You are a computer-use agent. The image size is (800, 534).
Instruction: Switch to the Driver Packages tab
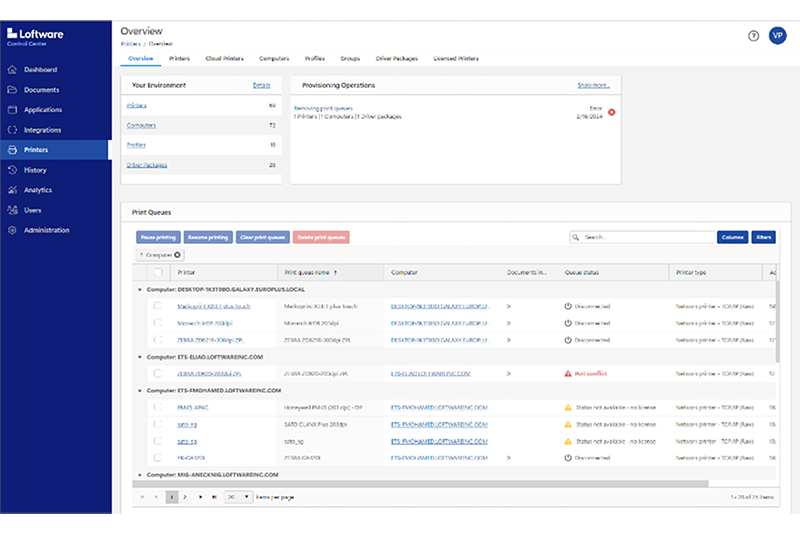(x=396, y=59)
